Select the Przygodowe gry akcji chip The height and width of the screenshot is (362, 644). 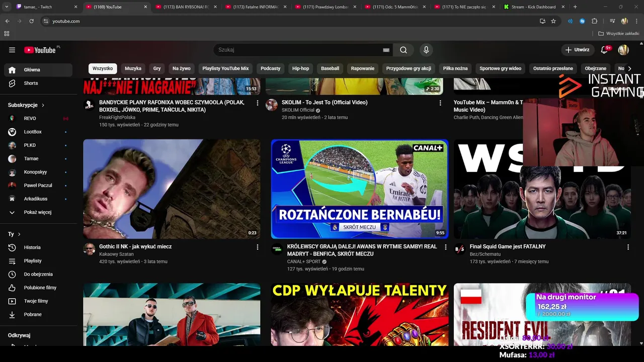pyautogui.click(x=409, y=68)
